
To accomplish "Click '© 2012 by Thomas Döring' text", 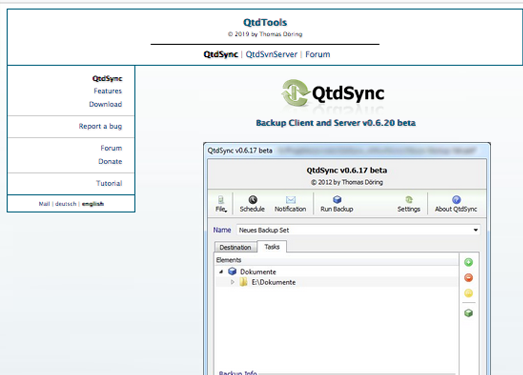I will pos(347,182).
